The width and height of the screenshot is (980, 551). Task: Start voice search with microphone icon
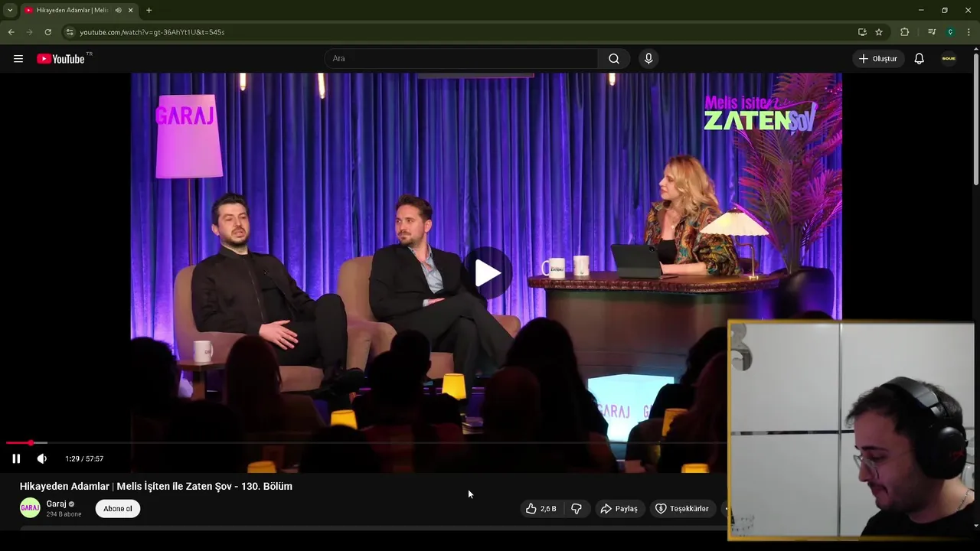648,59
